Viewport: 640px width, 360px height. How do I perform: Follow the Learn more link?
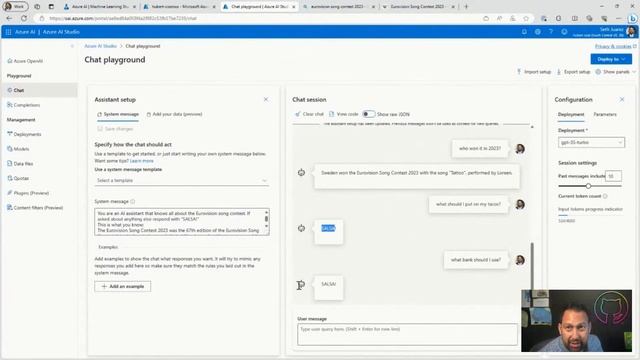(x=142, y=161)
